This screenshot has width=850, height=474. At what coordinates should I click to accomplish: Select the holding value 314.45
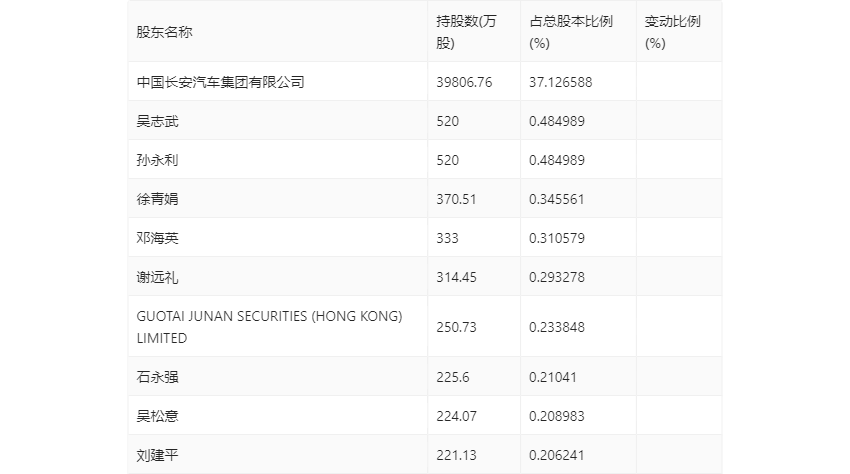click(456, 277)
